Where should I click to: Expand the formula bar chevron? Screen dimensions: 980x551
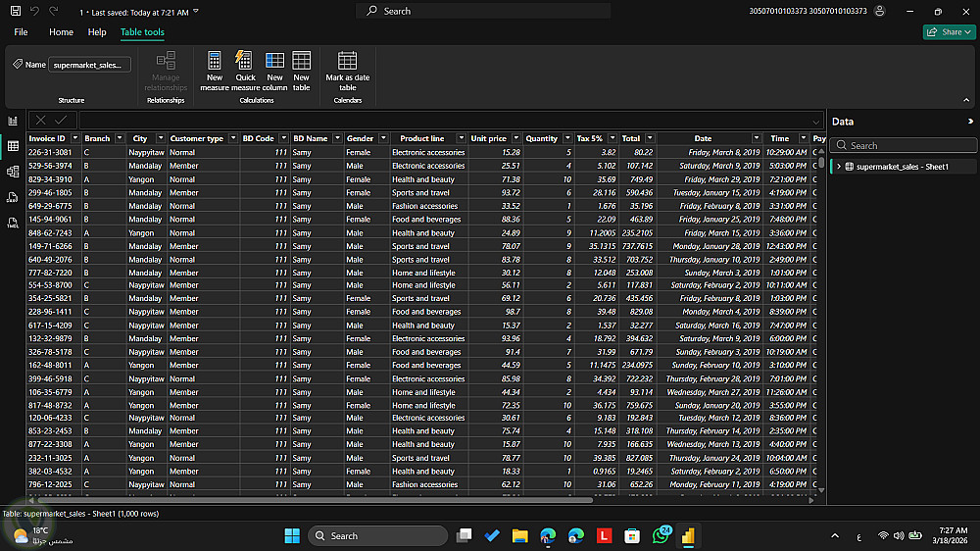tap(816, 121)
